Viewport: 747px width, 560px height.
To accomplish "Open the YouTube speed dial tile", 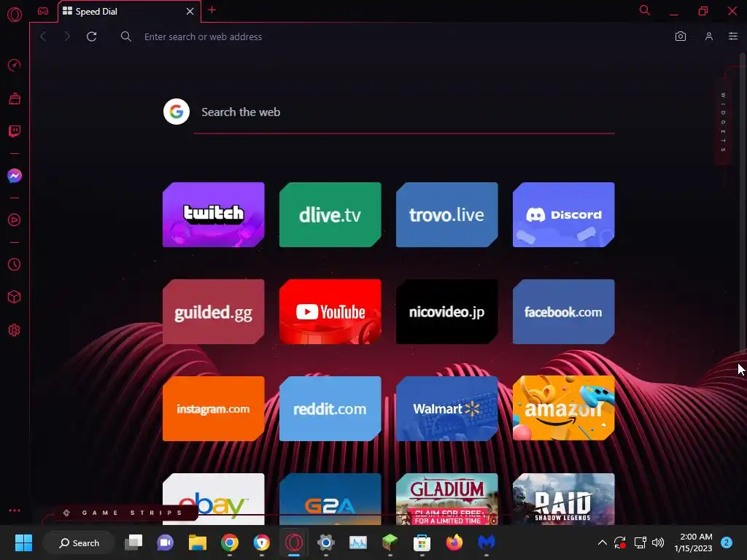I will [x=330, y=312].
